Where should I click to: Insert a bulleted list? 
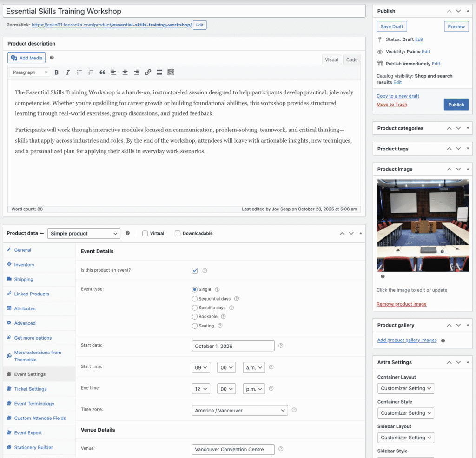point(79,72)
